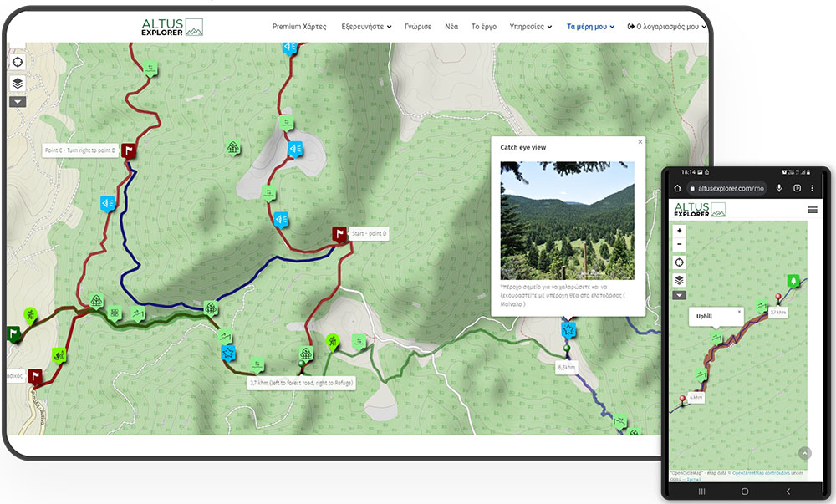Open map layers control on tablet
This screenshot has height=504, width=836.
tap(18, 84)
